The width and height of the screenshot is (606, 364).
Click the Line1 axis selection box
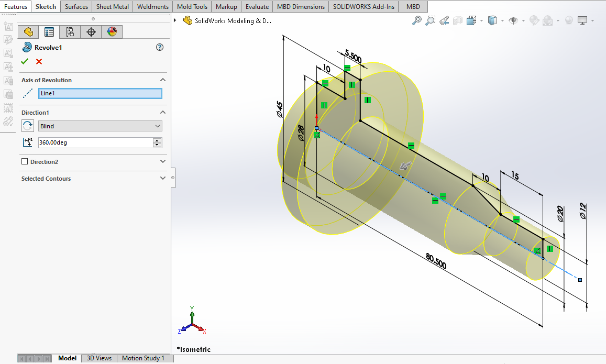pyautogui.click(x=100, y=93)
